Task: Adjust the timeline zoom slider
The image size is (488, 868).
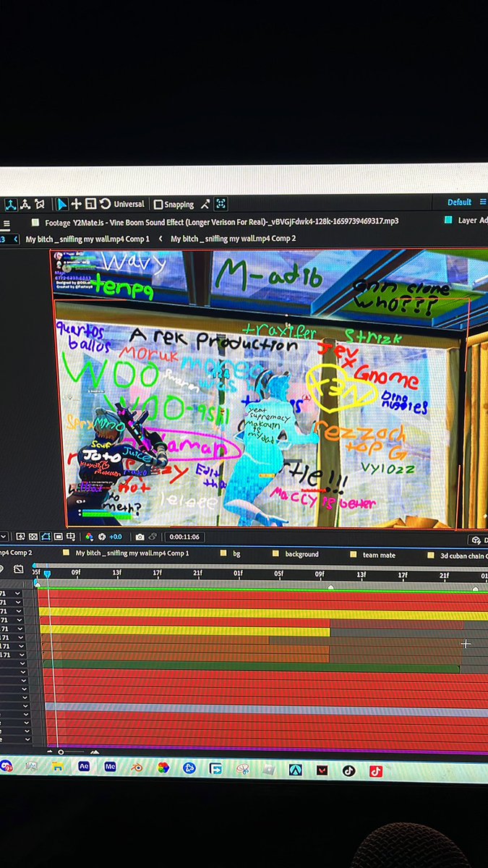Action: 61,752
